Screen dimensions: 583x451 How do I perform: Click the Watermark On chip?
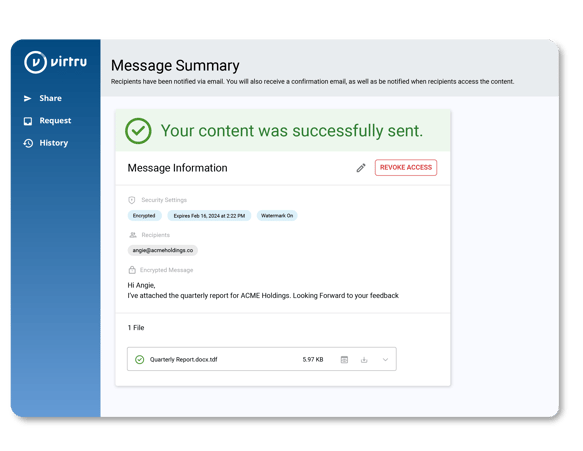coord(277,216)
